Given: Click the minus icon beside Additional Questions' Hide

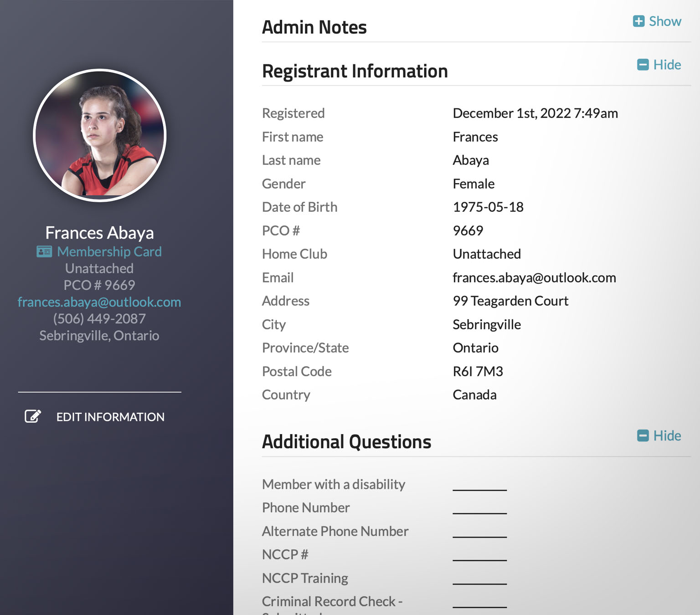Looking at the screenshot, I should click(x=643, y=436).
